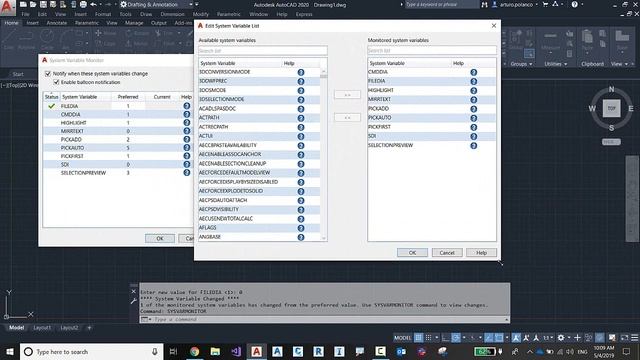Open Google Chrome from the taskbar
640x360 pixels.
194,351
